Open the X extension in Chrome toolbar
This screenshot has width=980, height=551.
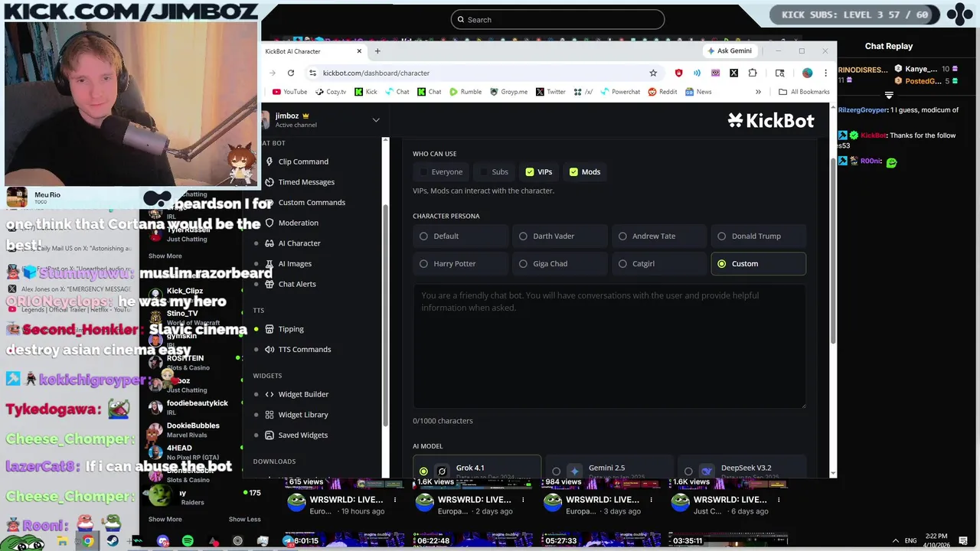click(733, 73)
